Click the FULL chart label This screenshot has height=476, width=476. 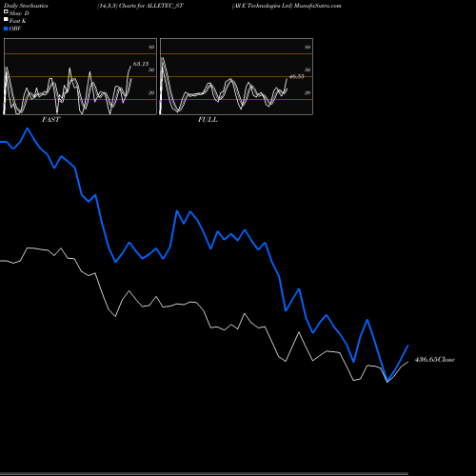click(x=208, y=120)
